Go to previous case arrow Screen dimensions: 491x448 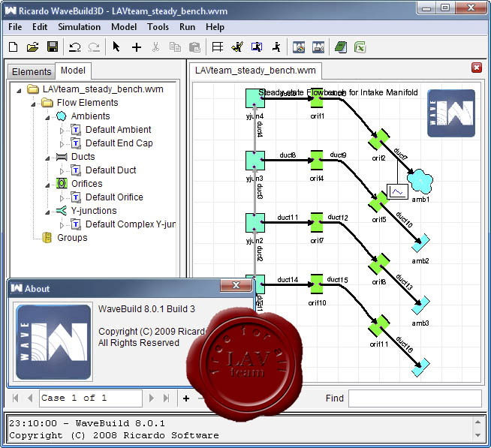pos(30,398)
